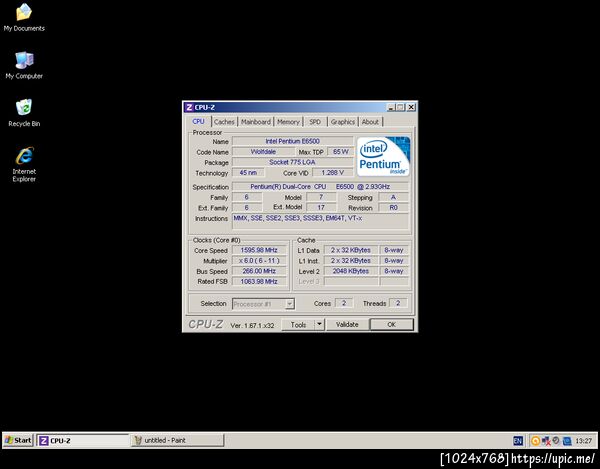Open the My Documents desktop icon

click(24, 17)
